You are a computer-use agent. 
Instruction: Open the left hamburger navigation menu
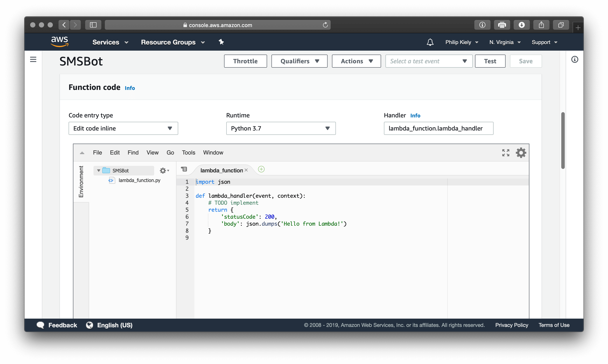click(x=33, y=60)
